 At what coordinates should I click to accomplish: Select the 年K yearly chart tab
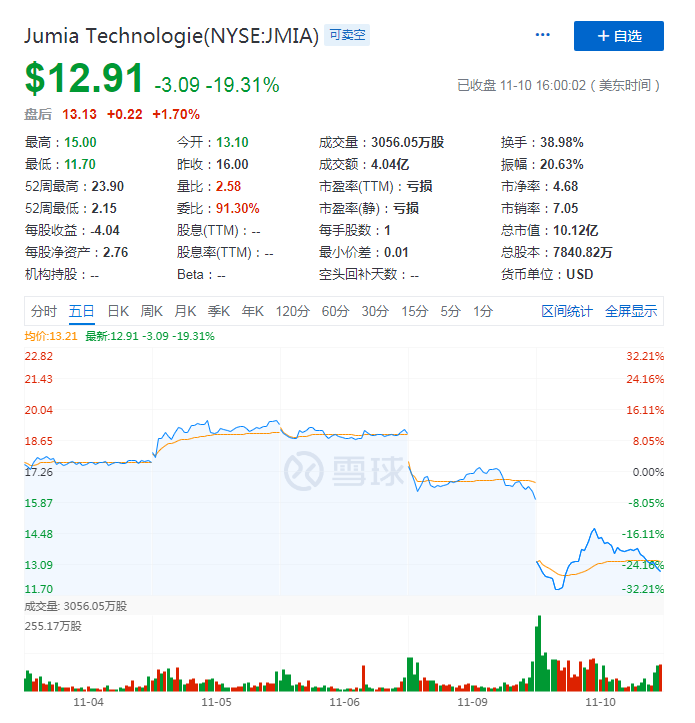point(253,312)
